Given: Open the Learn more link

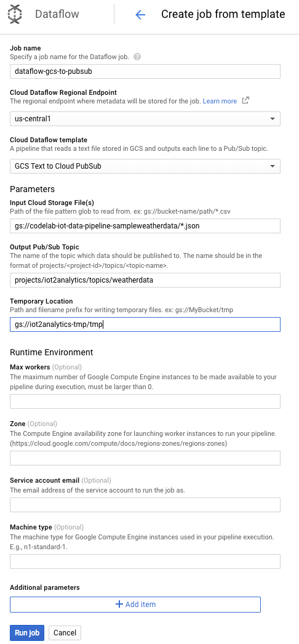Looking at the screenshot, I should [220, 101].
